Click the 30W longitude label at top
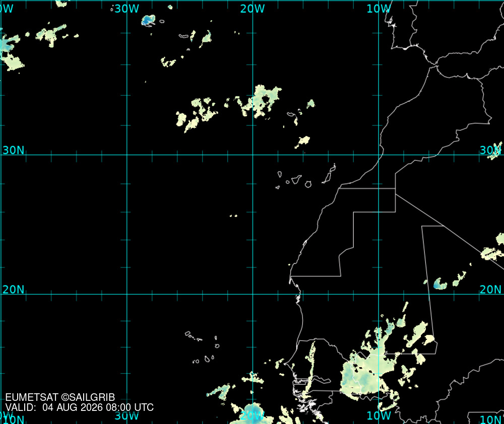This screenshot has height=424, width=504. coord(127,9)
